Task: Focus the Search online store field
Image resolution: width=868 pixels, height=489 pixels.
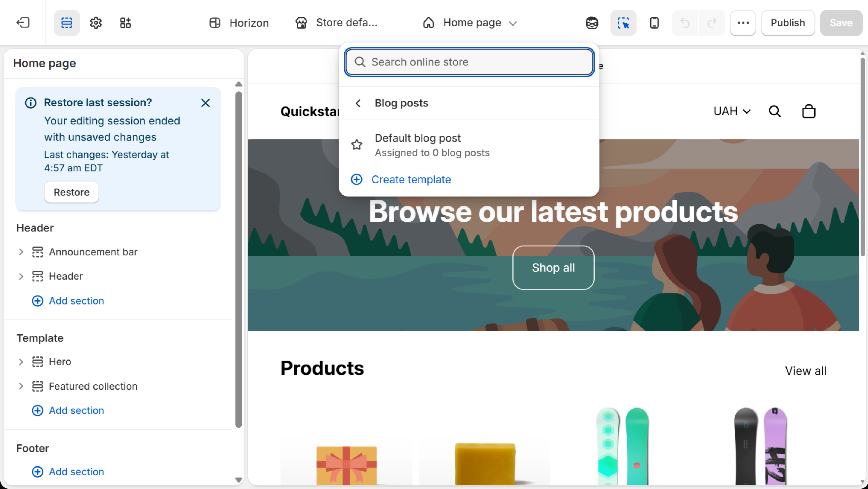Action: [469, 62]
